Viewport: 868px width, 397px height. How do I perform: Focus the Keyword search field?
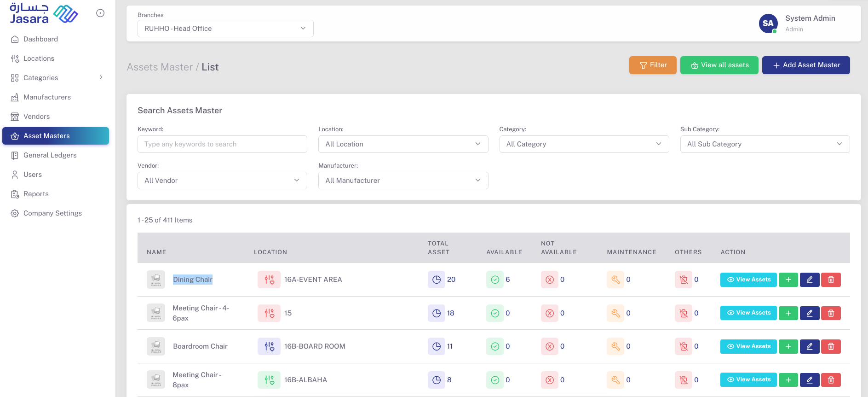coord(222,144)
